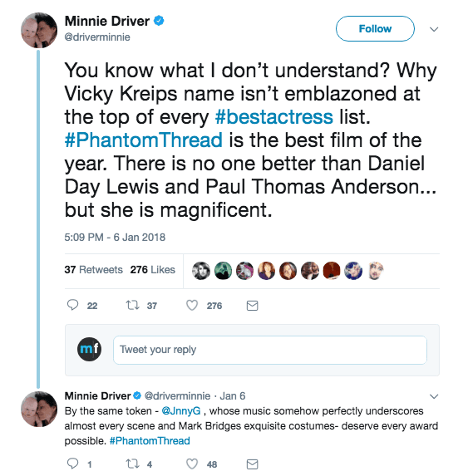The image size is (463, 476).
Task: Open the #bestactress hashtag
Action: point(274,117)
